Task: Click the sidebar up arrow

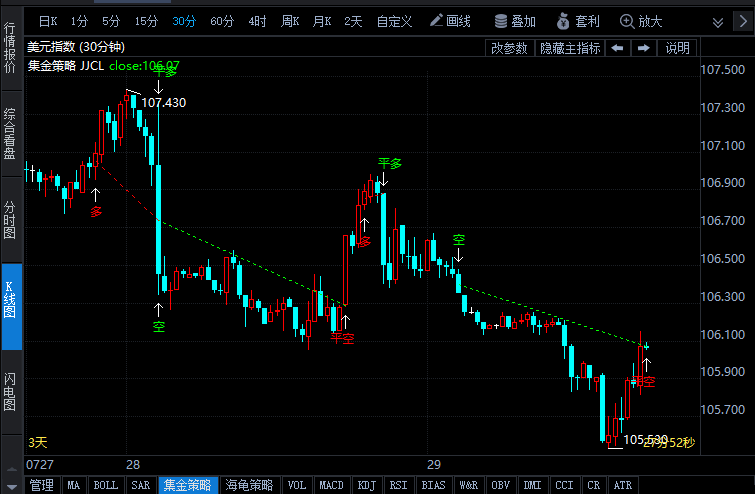Action: point(12,469)
